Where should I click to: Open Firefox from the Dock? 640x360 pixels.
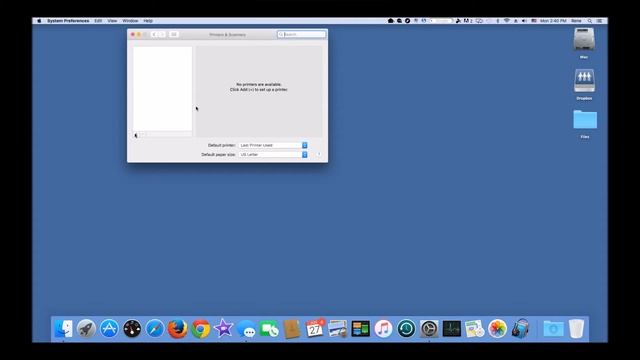coord(178,329)
